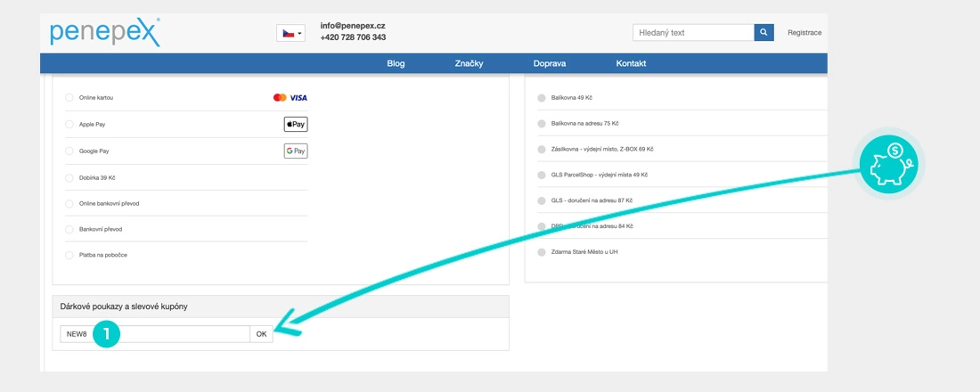This screenshot has width=980, height=392.
Task: Focus the Hledaný text search field
Action: 693,33
